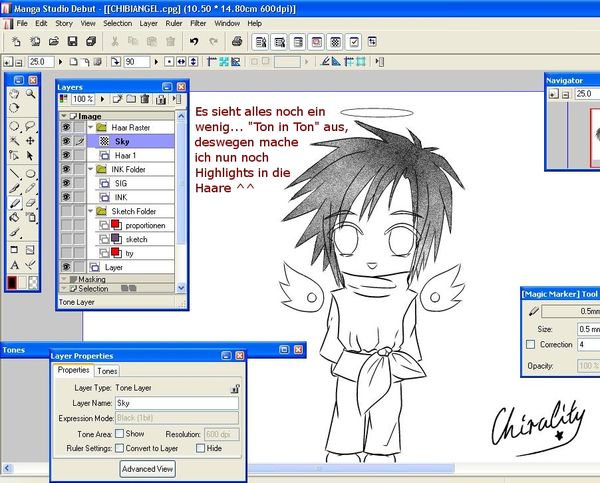Open the layer opacity arrow dropdown
Image resolution: width=600 pixels, height=483 pixels.
coord(102,100)
